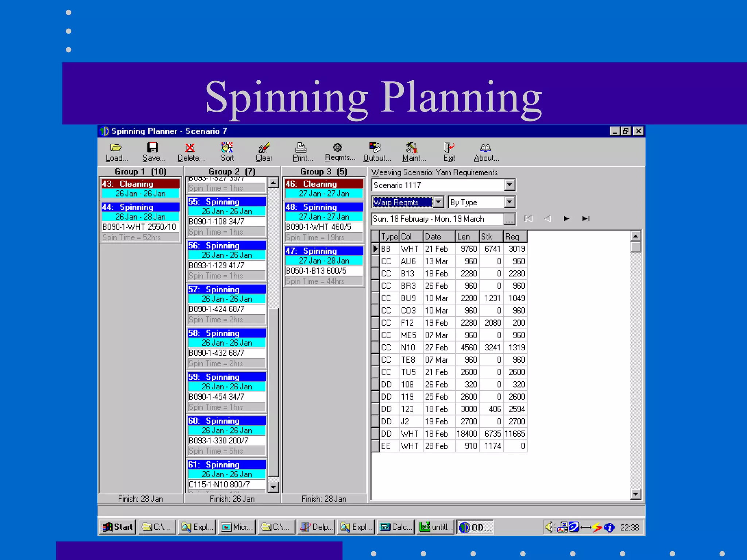Open Print via printer icon
The image size is (747, 560).
[x=301, y=147]
